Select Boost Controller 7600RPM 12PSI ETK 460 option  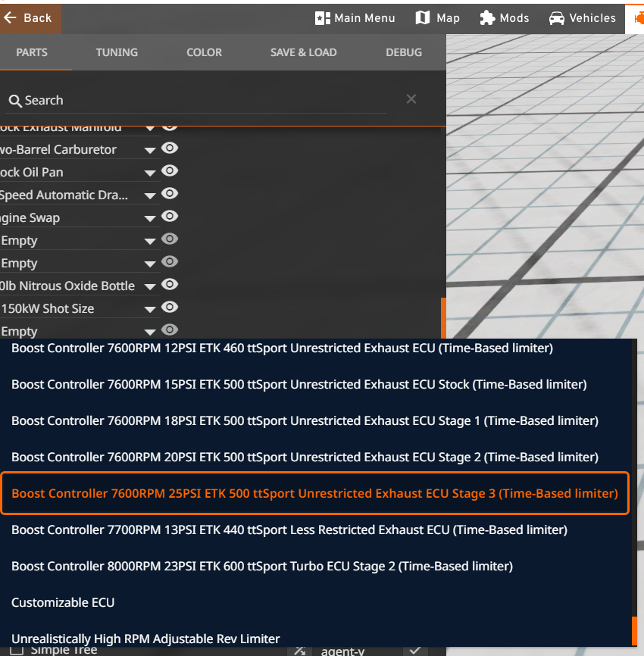(315, 348)
